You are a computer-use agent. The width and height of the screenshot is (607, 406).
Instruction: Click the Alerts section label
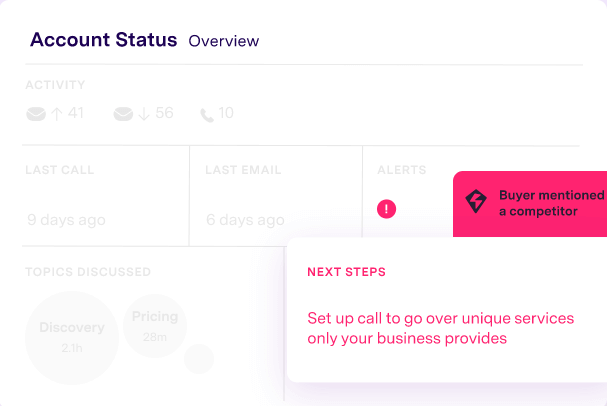pyautogui.click(x=402, y=170)
